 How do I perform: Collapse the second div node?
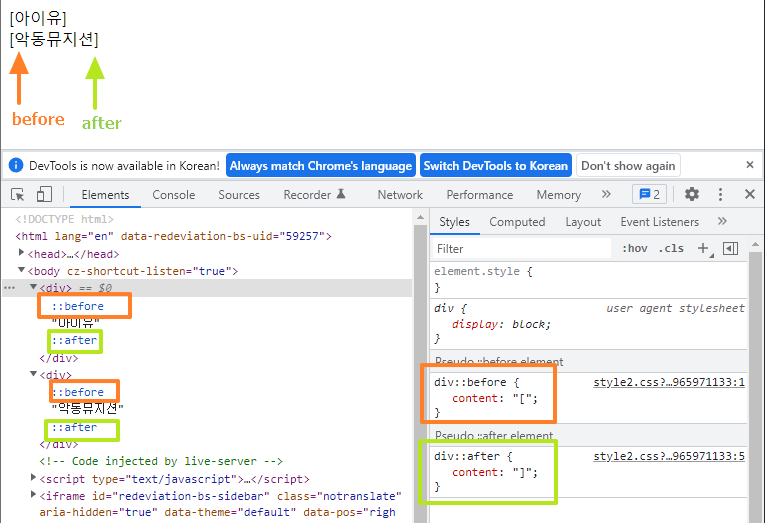[x=33, y=374]
